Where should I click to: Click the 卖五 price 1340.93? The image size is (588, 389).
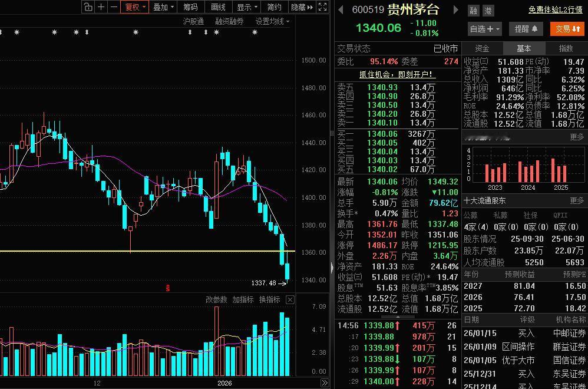(382, 87)
